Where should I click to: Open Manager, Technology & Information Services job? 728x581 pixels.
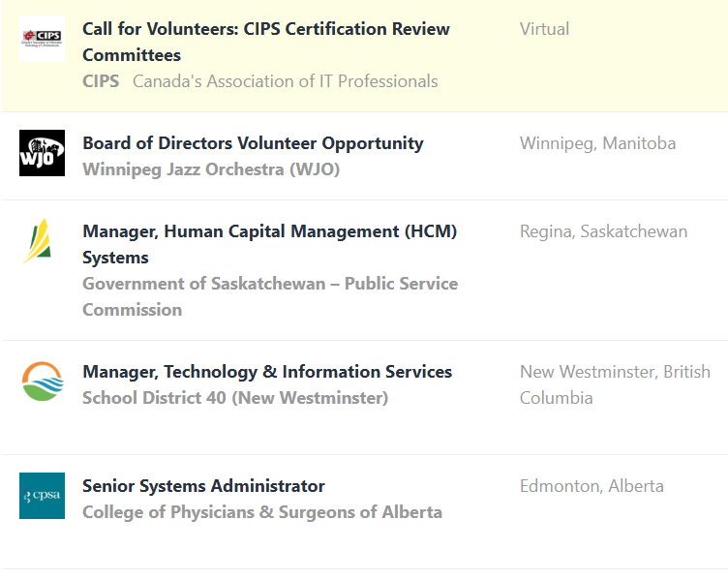pos(267,372)
